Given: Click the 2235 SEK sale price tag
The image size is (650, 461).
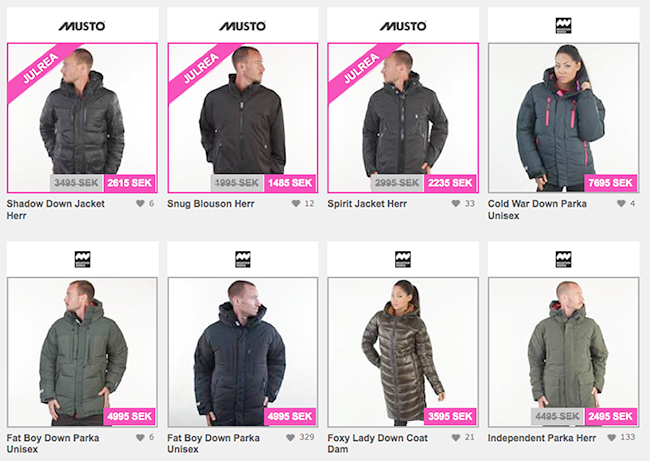Looking at the screenshot, I should [x=450, y=183].
